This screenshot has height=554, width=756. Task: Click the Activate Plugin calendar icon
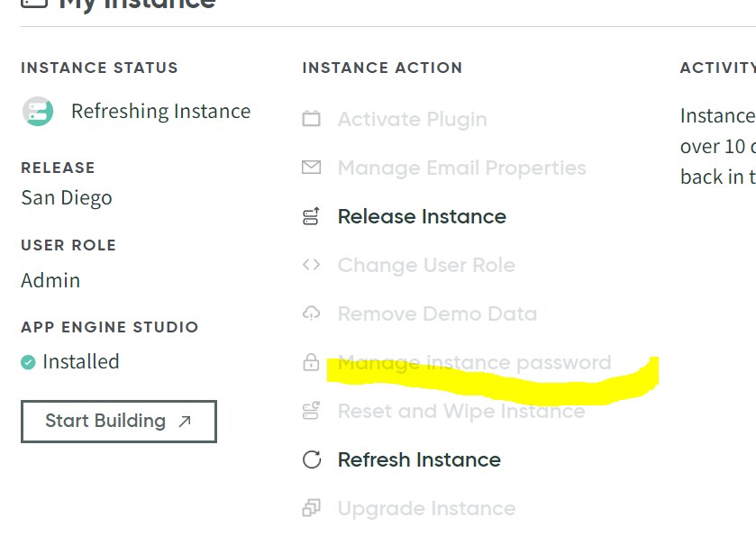click(x=311, y=118)
